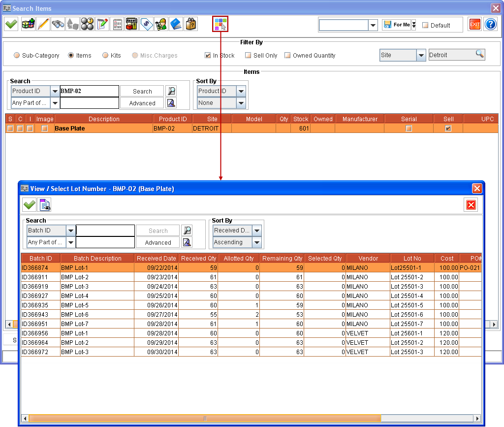This screenshot has height=427, width=504.
Task: Open the Sort By Received Date dropdown
Action: point(256,230)
